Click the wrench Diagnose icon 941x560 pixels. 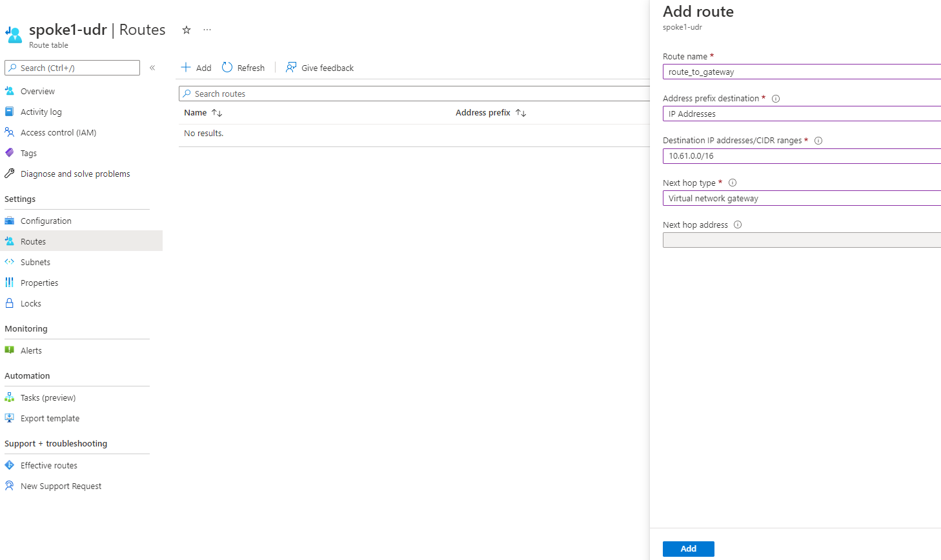point(10,174)
